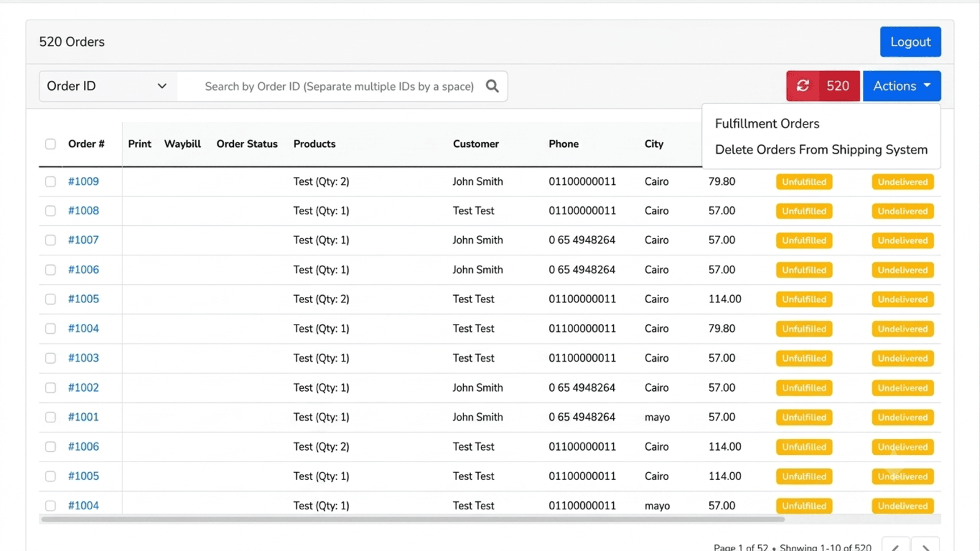Go to previous page arrow
Viewport: 980px width, 551px height.
(895, 546)
